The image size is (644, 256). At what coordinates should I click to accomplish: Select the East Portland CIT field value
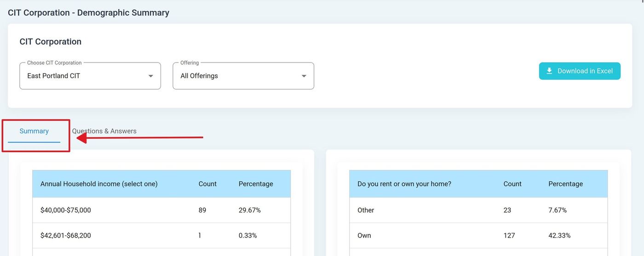54,76
